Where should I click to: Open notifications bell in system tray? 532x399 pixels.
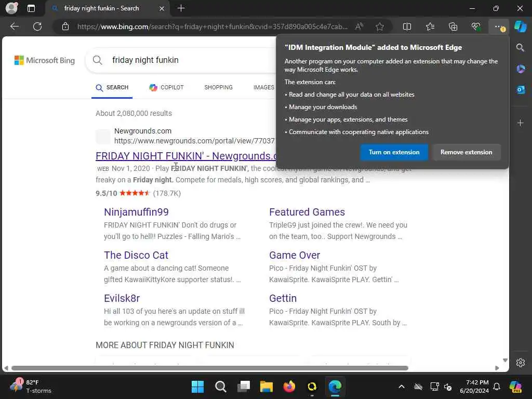[x=497, y=387]
